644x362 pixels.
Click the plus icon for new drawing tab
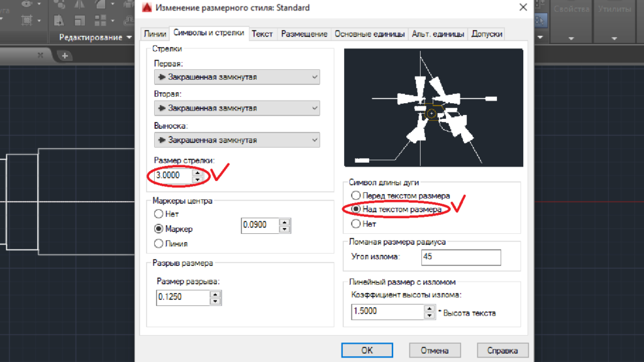coord(64,56)
